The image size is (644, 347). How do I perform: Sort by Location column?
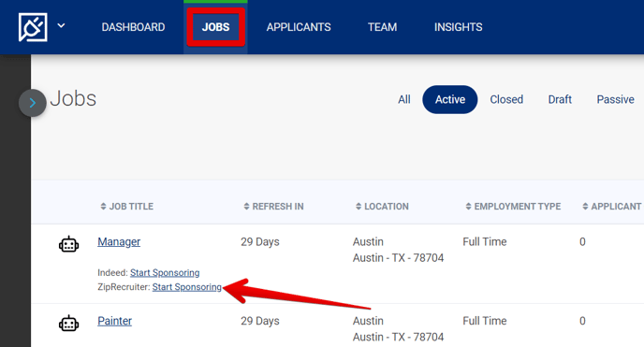382,207
